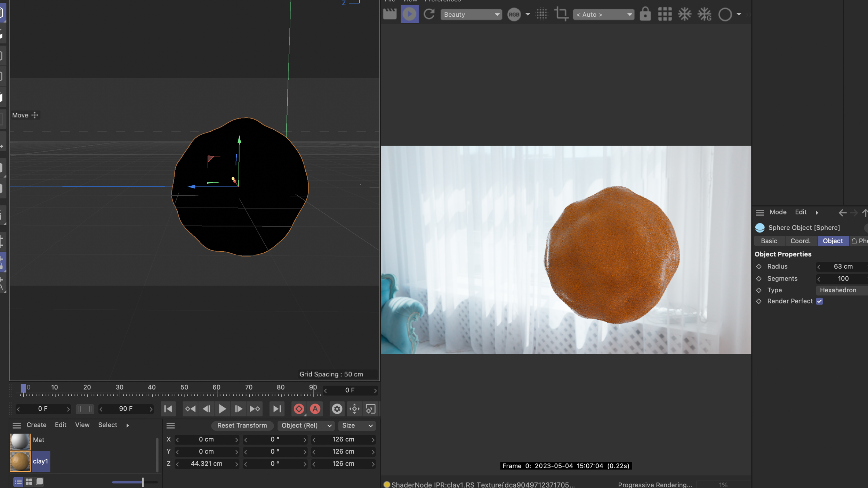868x488 pixels.
Task: Switch to the Coord. tab
Action: pos(800,241)
